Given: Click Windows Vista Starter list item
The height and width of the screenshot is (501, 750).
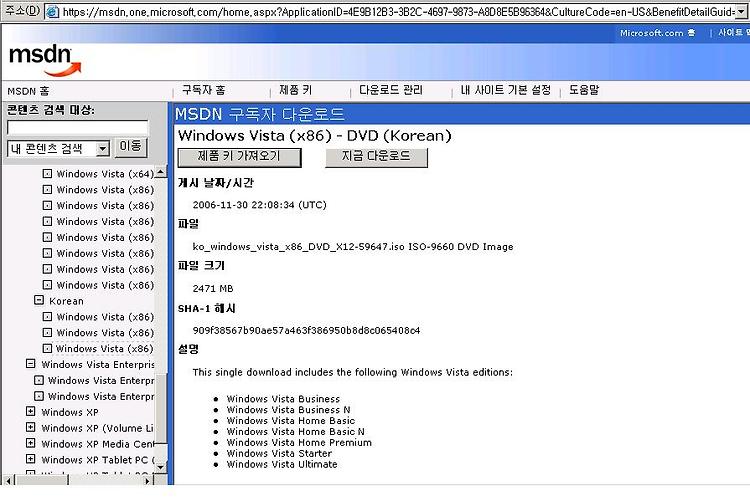Looking at the screenshot, I should click(279, 454).
